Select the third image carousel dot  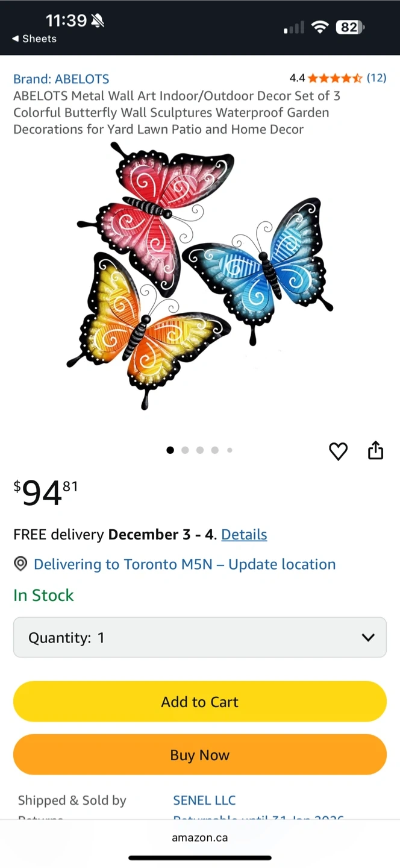(200, 450)
